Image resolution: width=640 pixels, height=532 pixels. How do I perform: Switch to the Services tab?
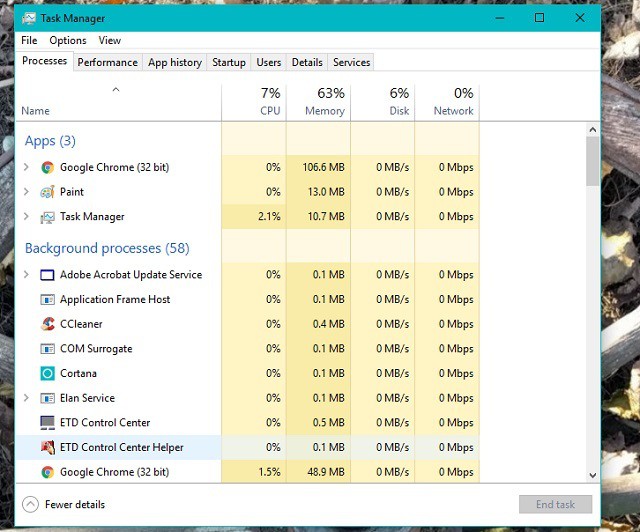click(351, 62)
